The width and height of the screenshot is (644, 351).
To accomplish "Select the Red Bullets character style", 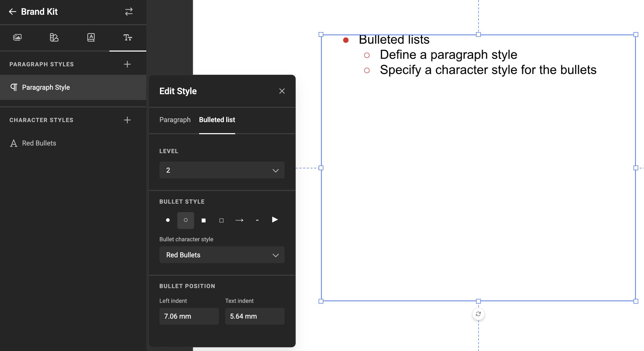I will [x=39, y=143].
